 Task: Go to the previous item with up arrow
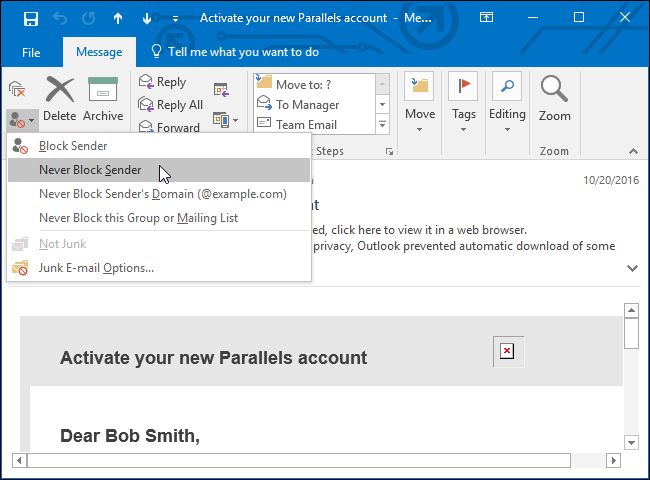coord(118,19)
